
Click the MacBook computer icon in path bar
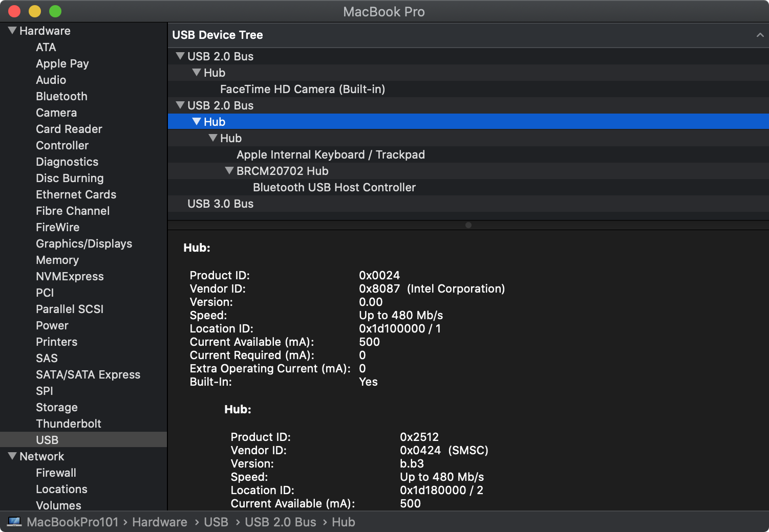(x=14, y=522)
